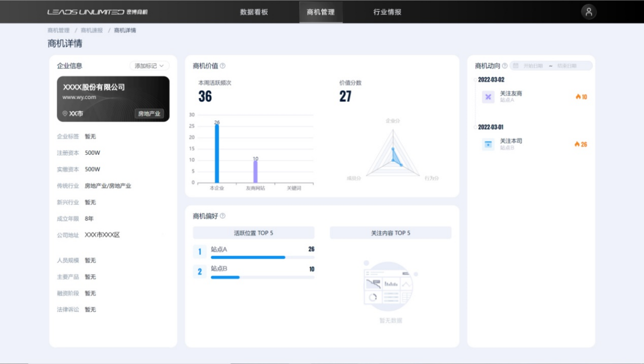644x364 pixels.
Task: Navigate to 商机速报 breadcrumb link
Action: click(92, 30)
